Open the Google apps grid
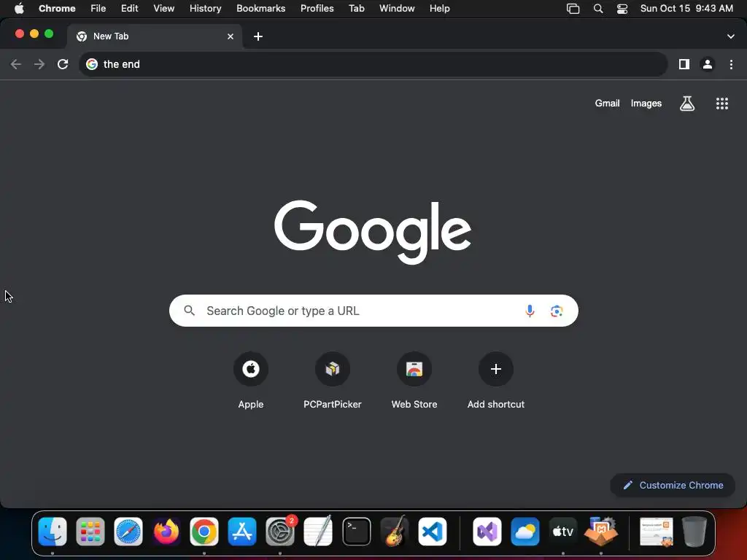Screen dimensions: 747x560 (x=722, y=104)
